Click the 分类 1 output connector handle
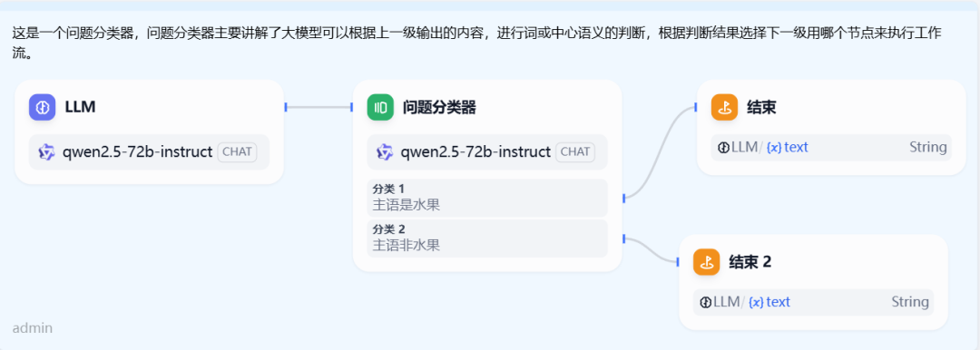The image size is (980, 350). (623, 199)
